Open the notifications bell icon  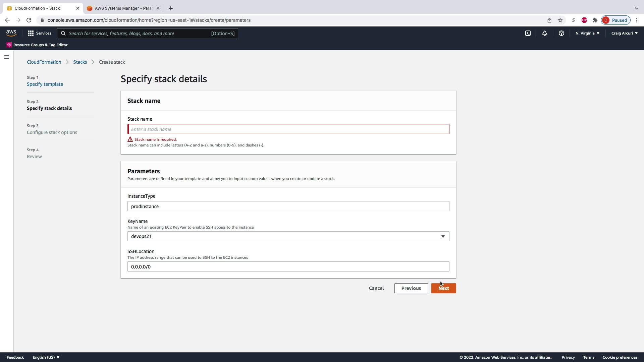[545, 33]
